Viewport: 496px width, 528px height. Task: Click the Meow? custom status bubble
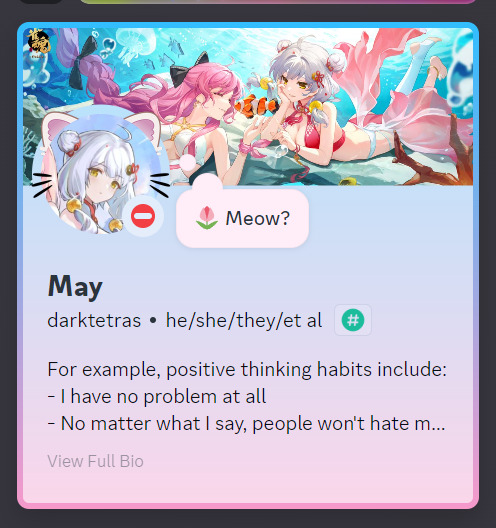[242, 218]
